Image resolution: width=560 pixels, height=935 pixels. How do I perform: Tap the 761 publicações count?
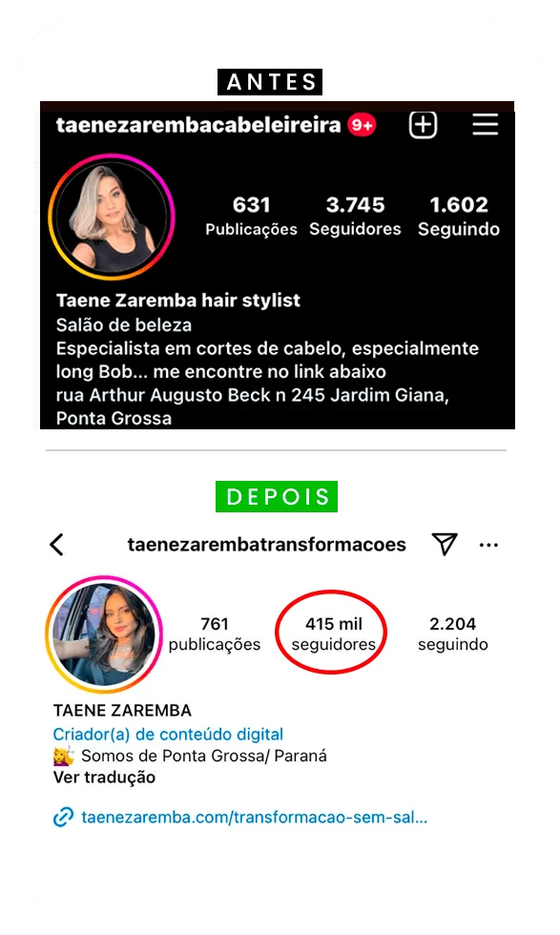tap(214, 634)
